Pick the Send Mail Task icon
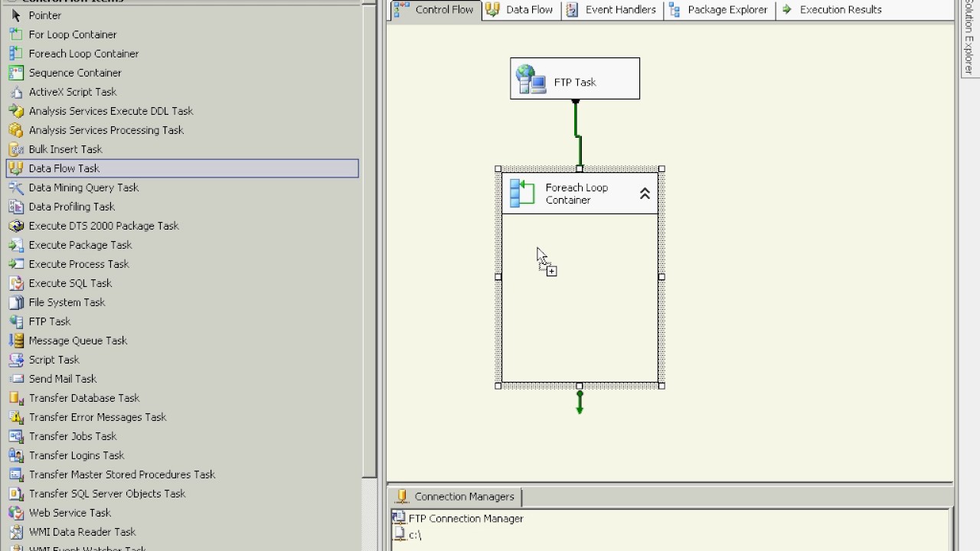Viewport: 980px width, 551px height. click(16, 379)
